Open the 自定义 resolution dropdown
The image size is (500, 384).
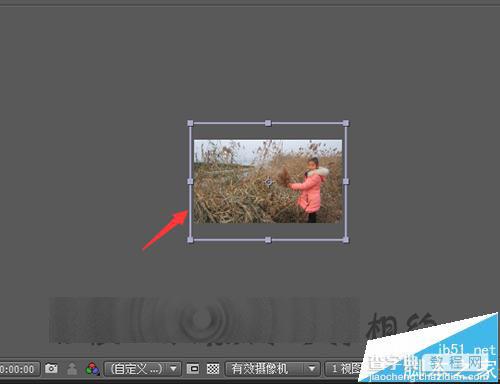(143, 369)
